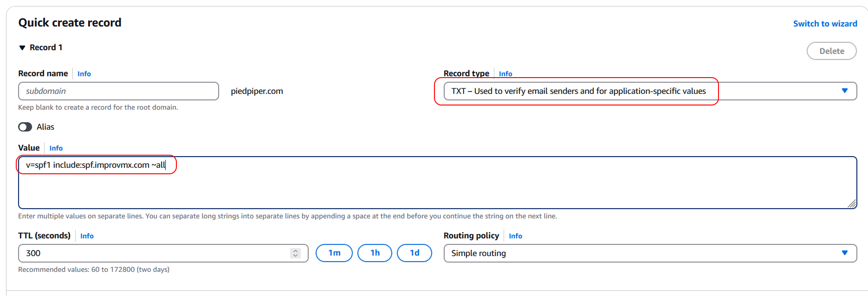Focus the subdomain record name field
This screenshot has width=868, height=296.
coord(118,91)
